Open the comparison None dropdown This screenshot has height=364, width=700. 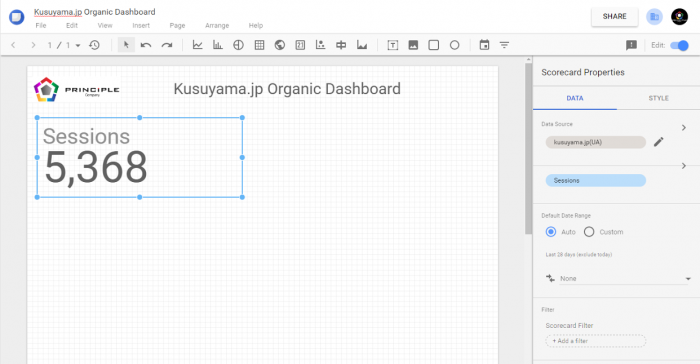tap(624, 279)
